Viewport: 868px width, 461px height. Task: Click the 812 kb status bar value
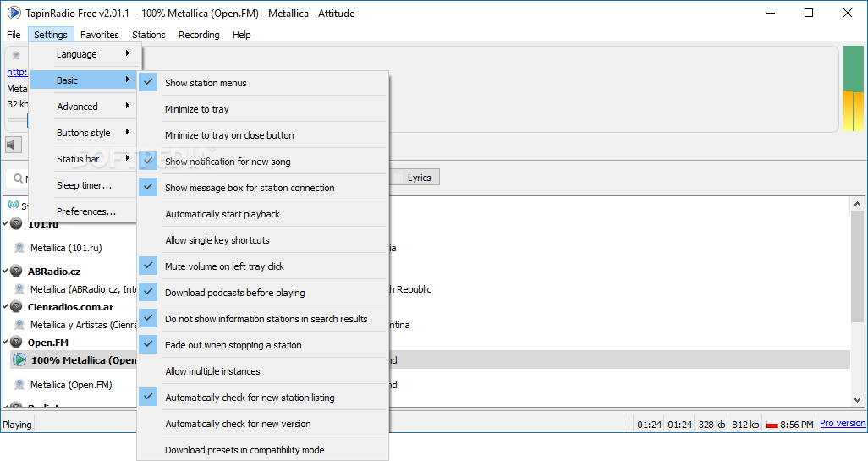tap(745, 425)
